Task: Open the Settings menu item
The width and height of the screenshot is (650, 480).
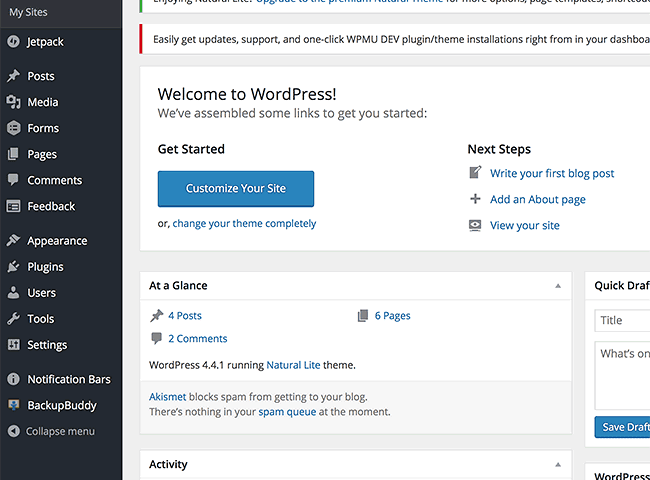Action: (47, 345)
